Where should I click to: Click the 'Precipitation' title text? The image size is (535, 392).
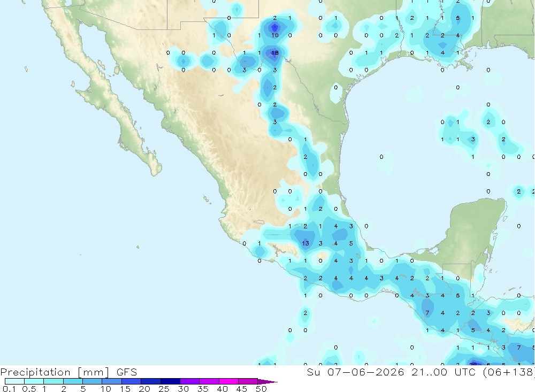pos(35,372)
